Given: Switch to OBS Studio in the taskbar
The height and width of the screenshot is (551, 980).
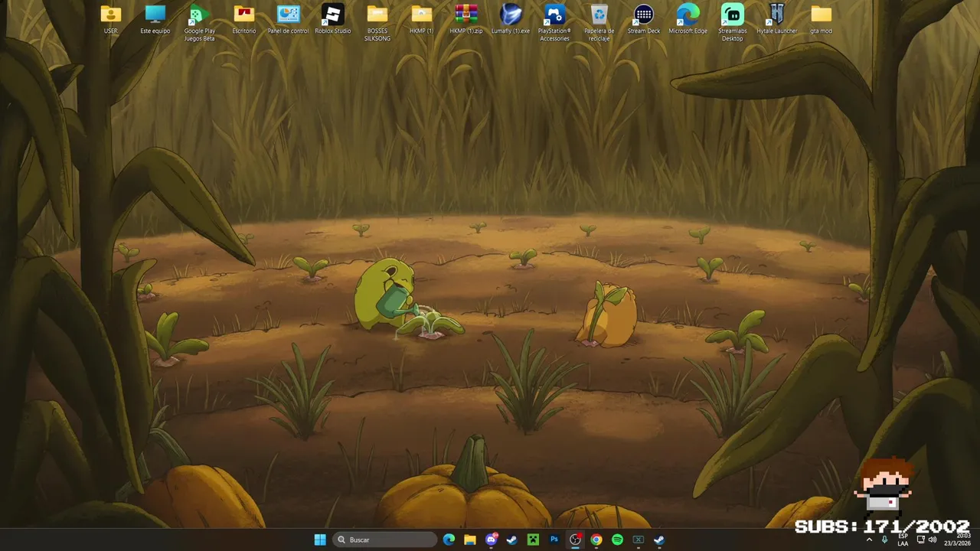Looking at the screenshot, I should 575,540.
